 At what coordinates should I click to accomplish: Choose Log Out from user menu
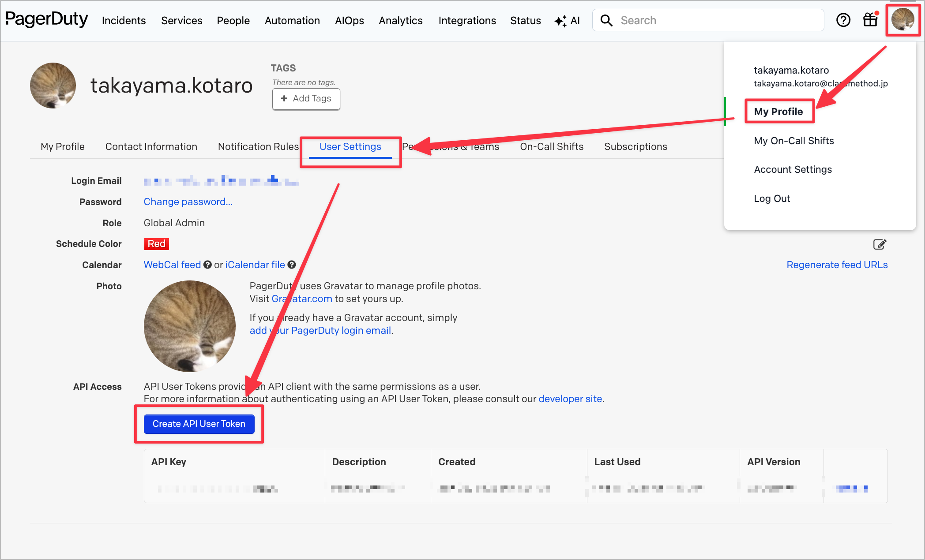click(x=772, y=198)
